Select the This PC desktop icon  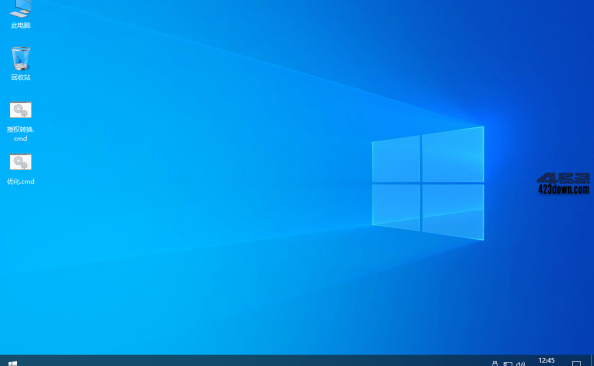(x=20, y=14)
